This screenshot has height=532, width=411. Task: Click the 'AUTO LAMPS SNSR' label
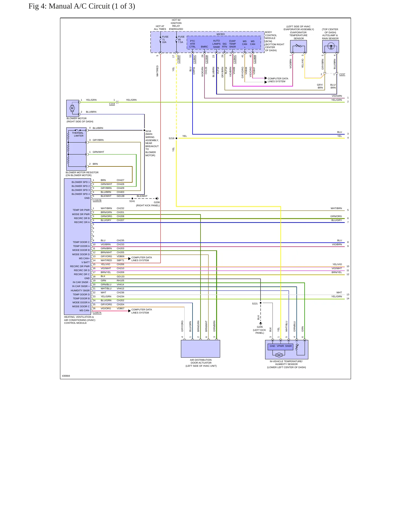tap(216, 44)
